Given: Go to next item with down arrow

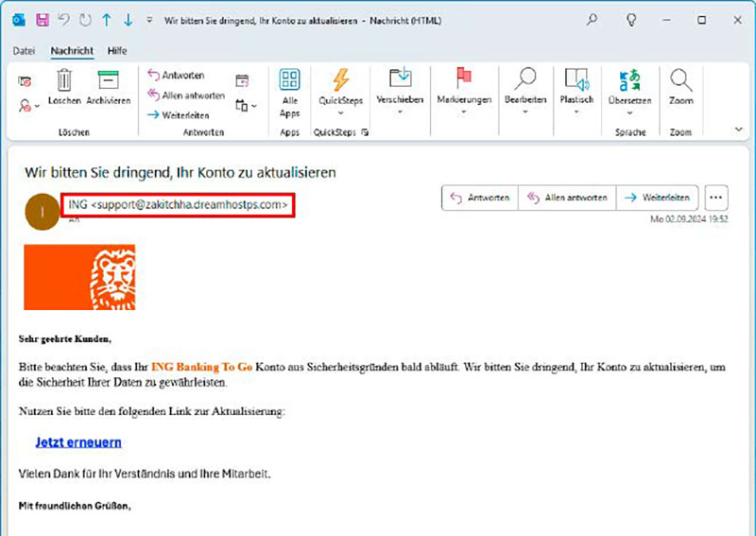Looking at the screenshot, I should click(x=128, y=20).
